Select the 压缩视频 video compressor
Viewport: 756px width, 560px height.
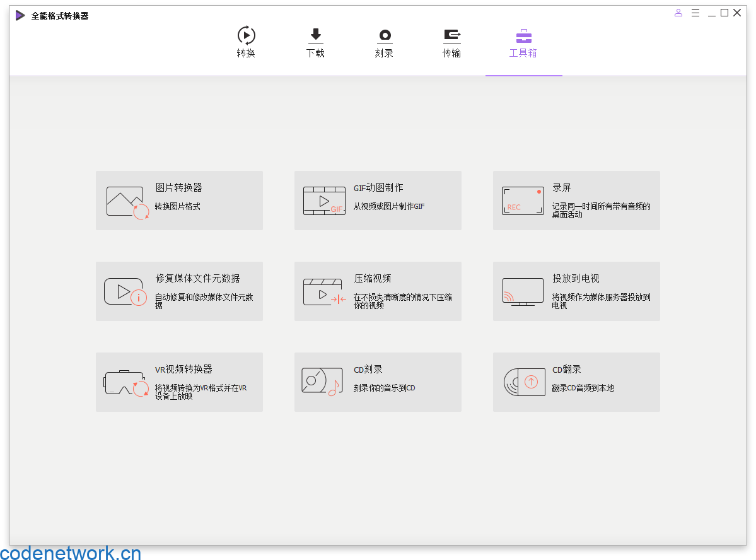378,291
